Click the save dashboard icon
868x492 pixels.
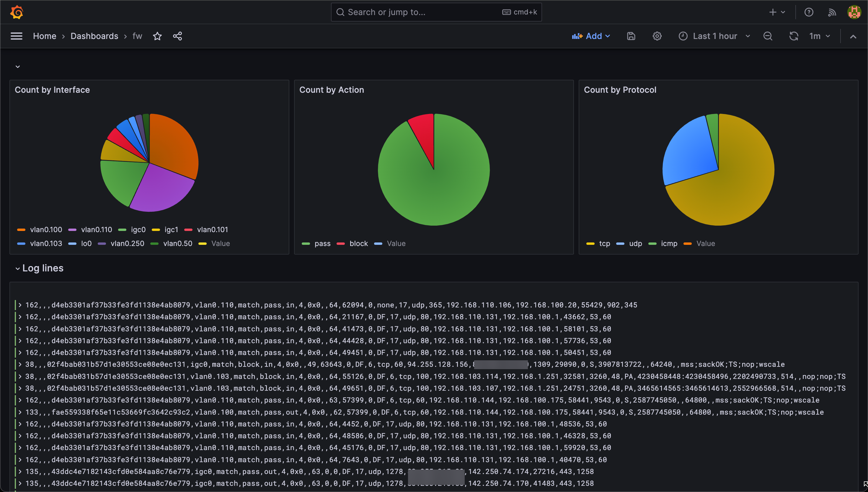(x=631, y=36)
